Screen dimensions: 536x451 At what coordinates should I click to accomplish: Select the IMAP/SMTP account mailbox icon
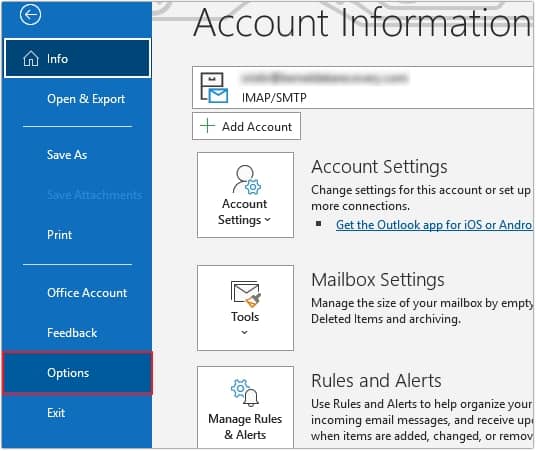point(214,88)
